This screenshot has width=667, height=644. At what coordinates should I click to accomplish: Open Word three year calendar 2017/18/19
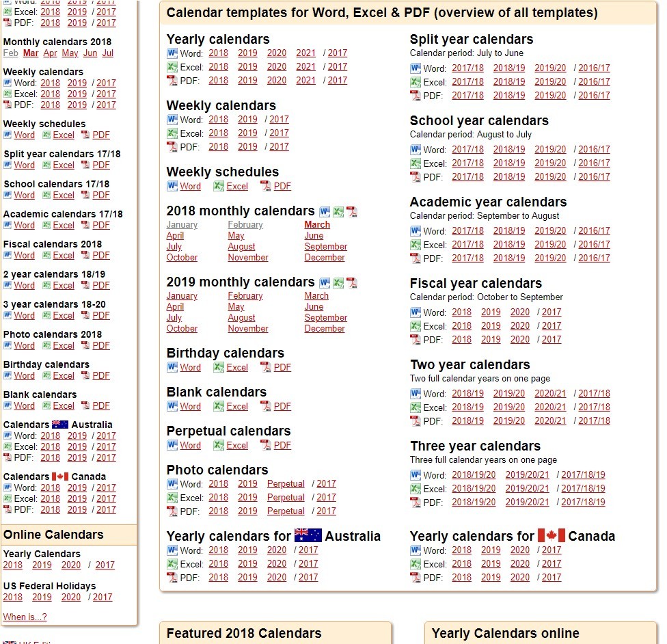point(583,475)
